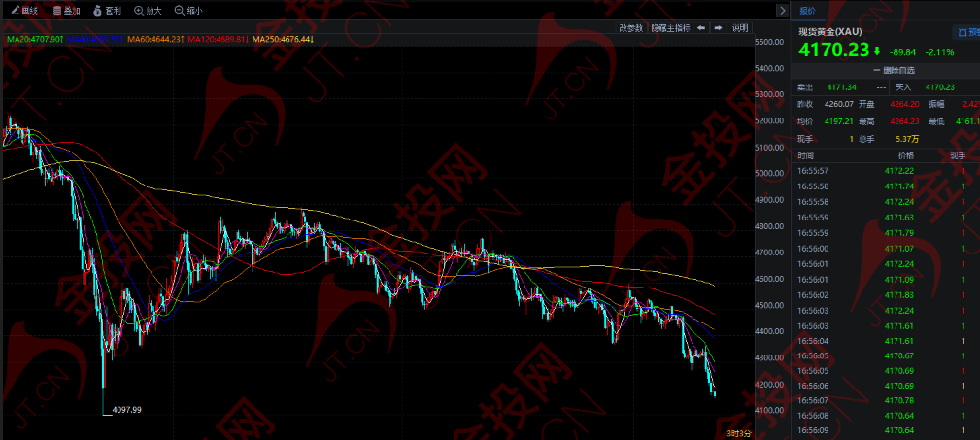Shift chart right with the right arrow
980x440 pixels.
(x=718, y=27)
